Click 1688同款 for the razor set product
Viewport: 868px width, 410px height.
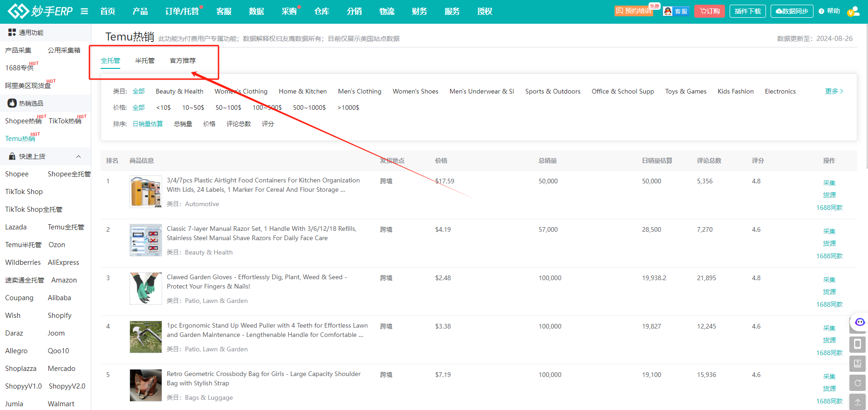point(829,256)
